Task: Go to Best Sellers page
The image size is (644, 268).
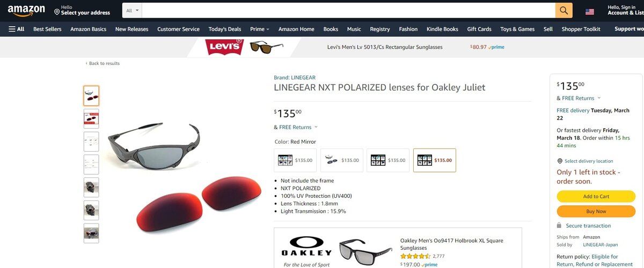Action: [x=47, y=29]
